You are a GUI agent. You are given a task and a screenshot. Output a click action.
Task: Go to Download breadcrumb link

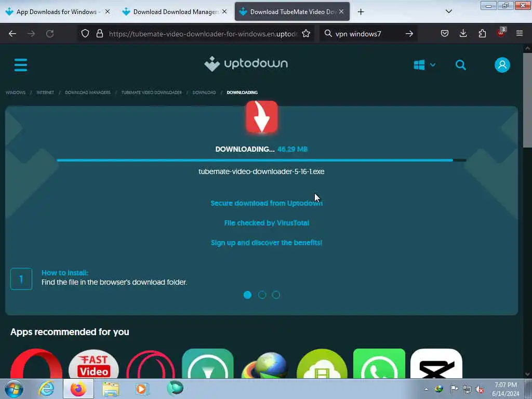[x=204, y=92]
